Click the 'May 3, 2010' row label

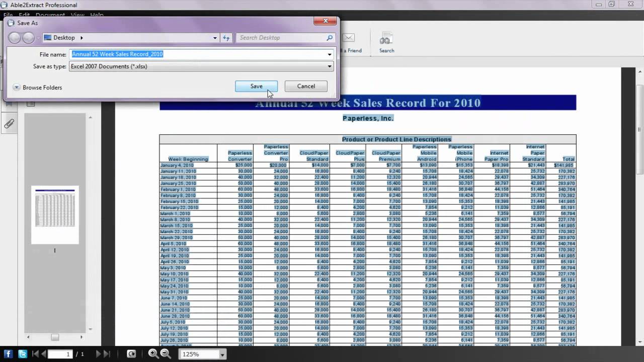pyautogui.click(x=173, y=267)
